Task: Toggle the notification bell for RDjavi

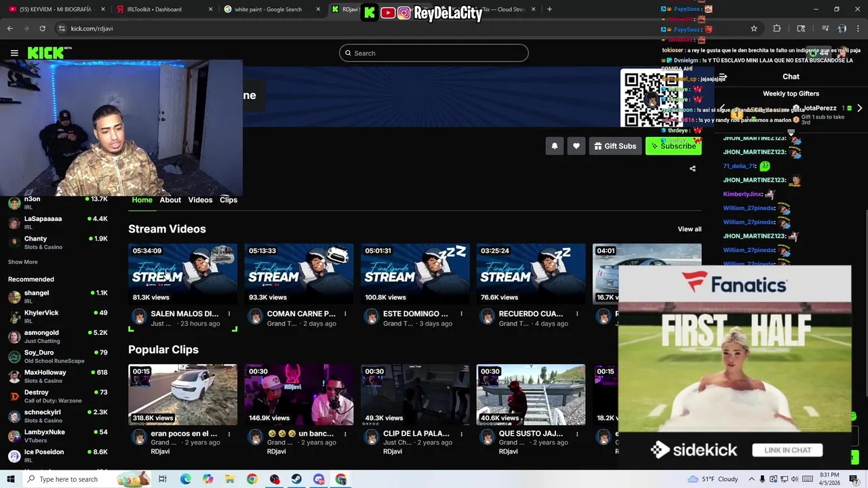Action: (x=554, y=146)
